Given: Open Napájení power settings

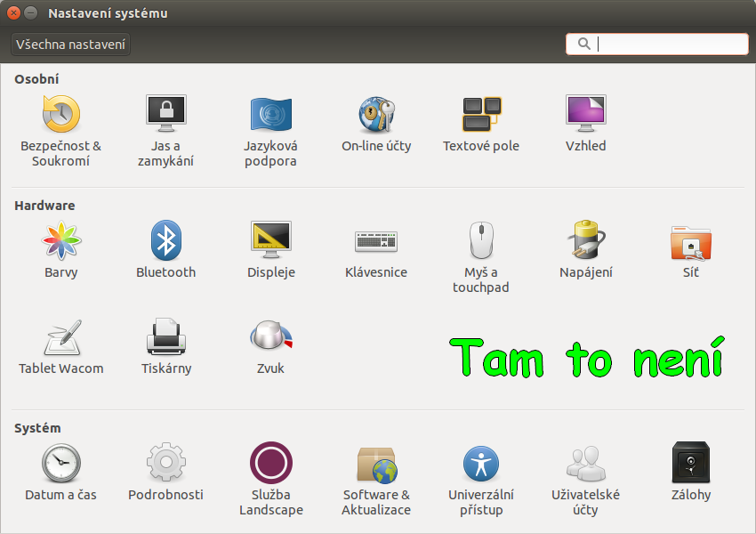Looking at the screenshot, I should coord(586,250).
